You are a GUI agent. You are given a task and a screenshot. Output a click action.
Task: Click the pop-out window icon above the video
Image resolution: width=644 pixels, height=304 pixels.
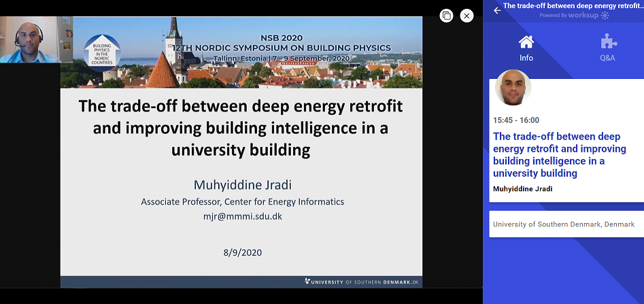[x=446, y=16]
